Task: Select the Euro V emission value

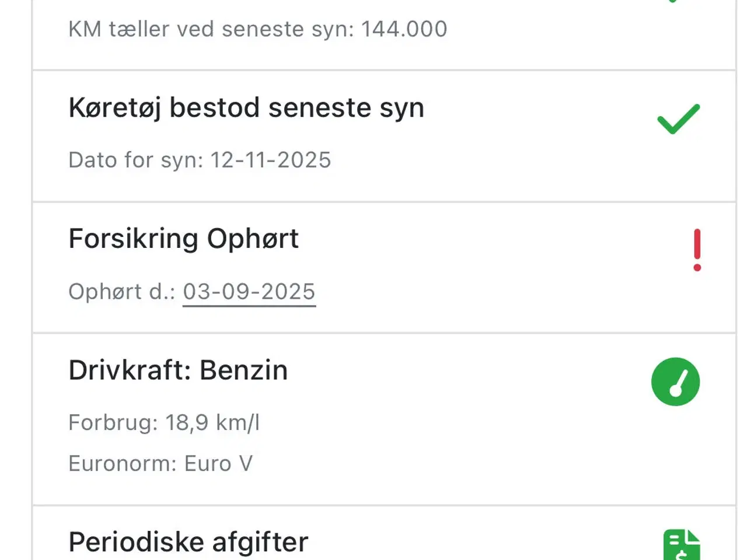Action: click(219, 464)
